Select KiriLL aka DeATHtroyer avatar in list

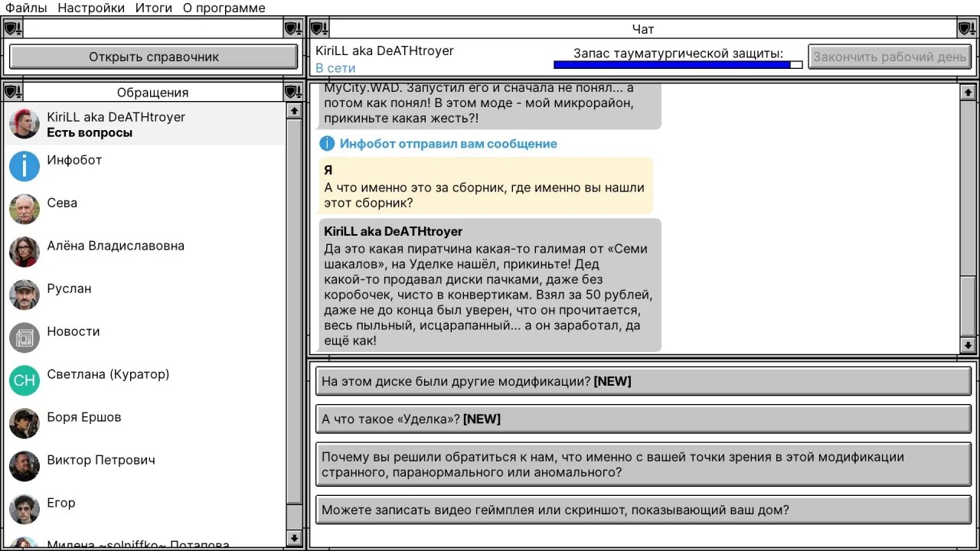24,124
